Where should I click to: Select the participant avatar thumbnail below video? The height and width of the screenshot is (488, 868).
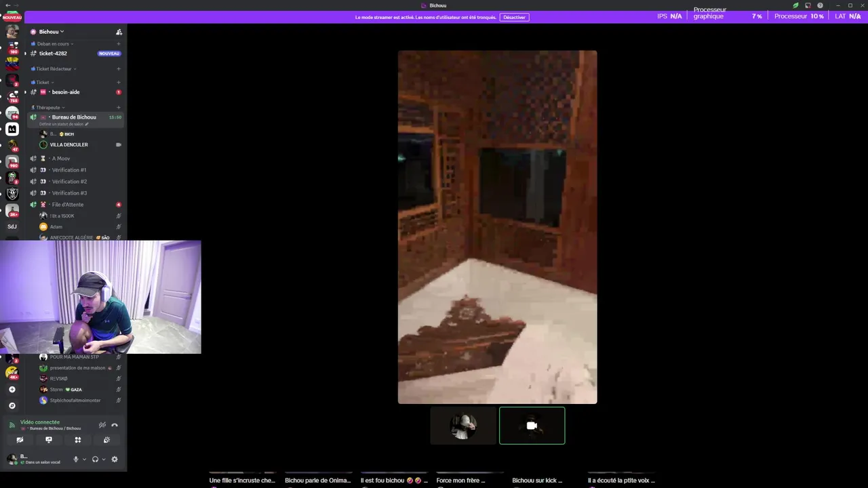[x=463, y=426]
